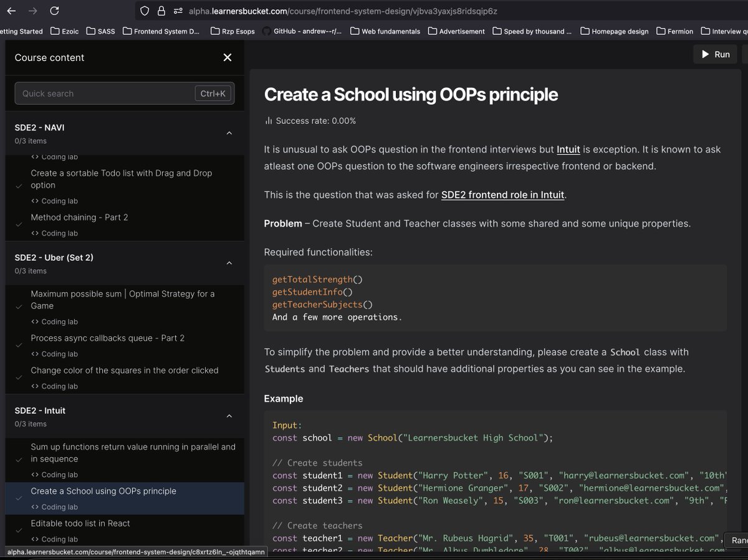
Task: Open the Interview bookmark folder
Action: click(724, 31)
